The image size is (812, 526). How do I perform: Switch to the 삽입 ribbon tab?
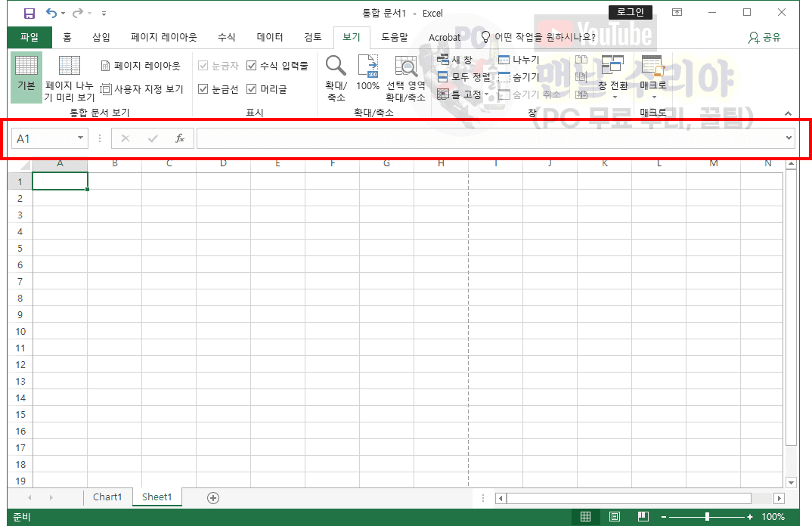coord(101,37)
